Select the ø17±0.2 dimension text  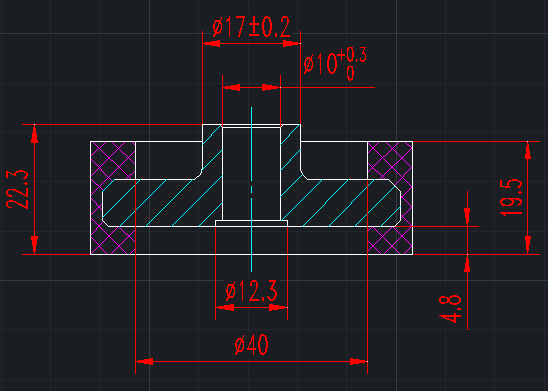click(x=251, y=27)
